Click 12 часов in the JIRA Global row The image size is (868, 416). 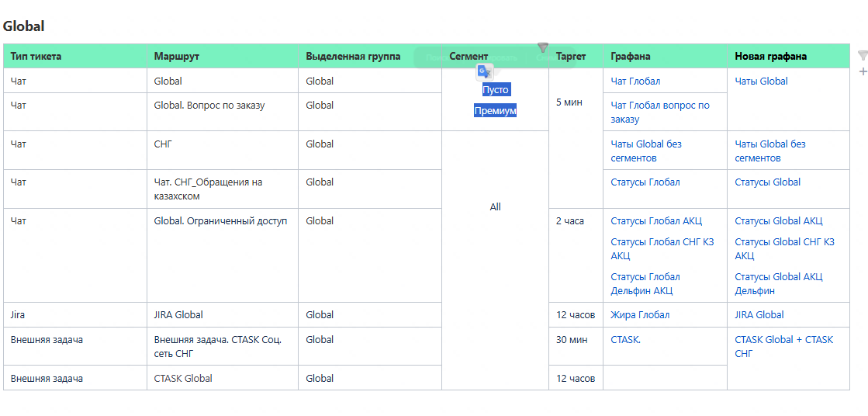coord(576,314)
